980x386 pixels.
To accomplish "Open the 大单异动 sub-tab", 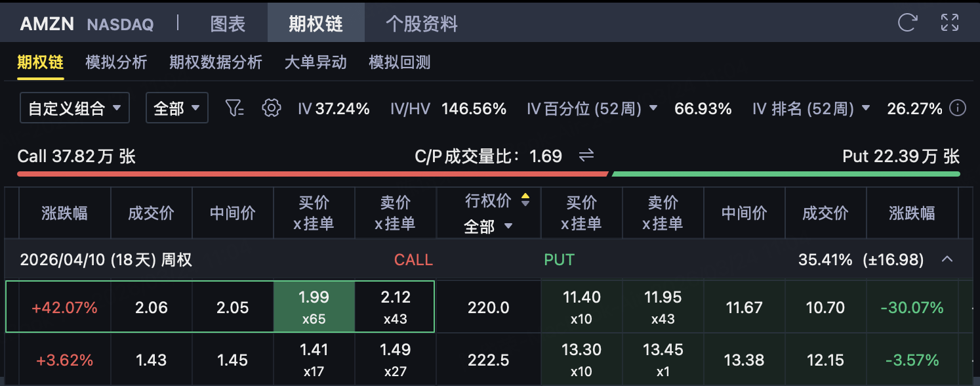I will (x=315, y=62).
